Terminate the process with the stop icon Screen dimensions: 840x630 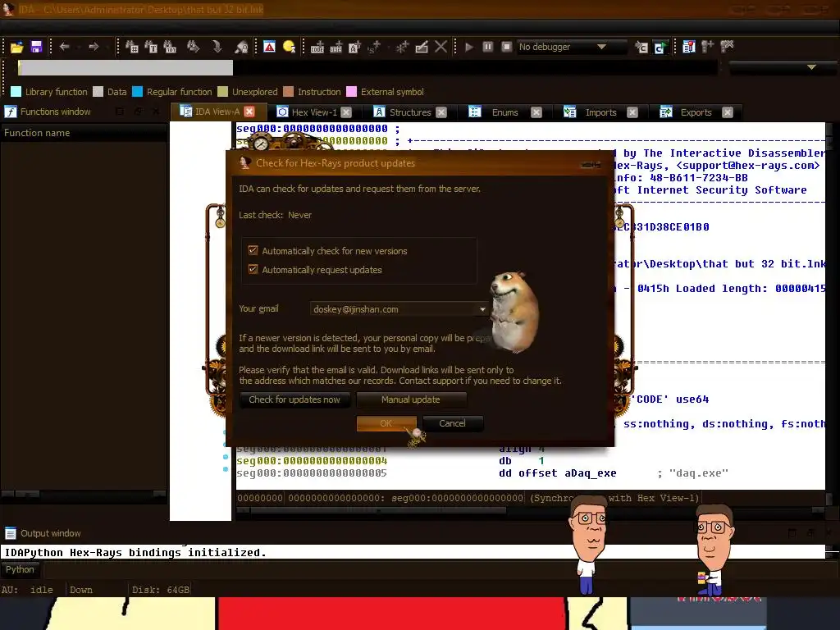click(x=506, y=47)
